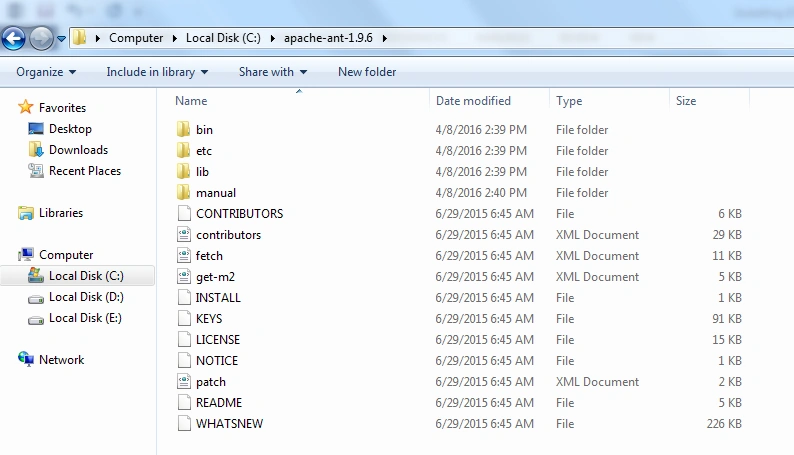Click the Local Disk (E:) drive icon

click(36, 319)
